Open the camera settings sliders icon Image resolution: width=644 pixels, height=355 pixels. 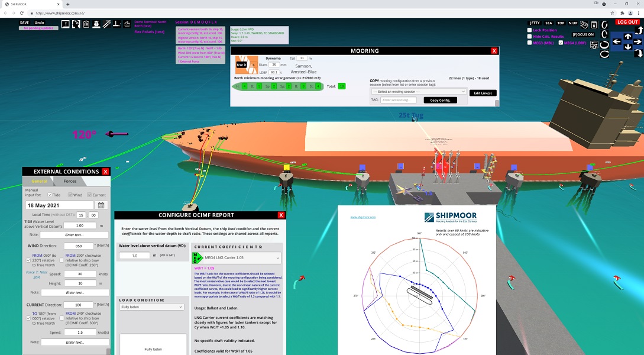(x=594, y=45)
